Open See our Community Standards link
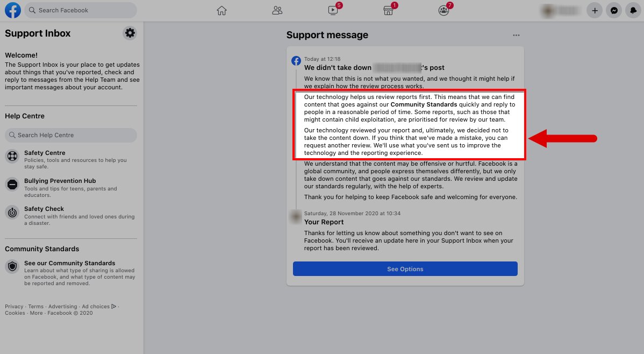 (x=70, y=263)
